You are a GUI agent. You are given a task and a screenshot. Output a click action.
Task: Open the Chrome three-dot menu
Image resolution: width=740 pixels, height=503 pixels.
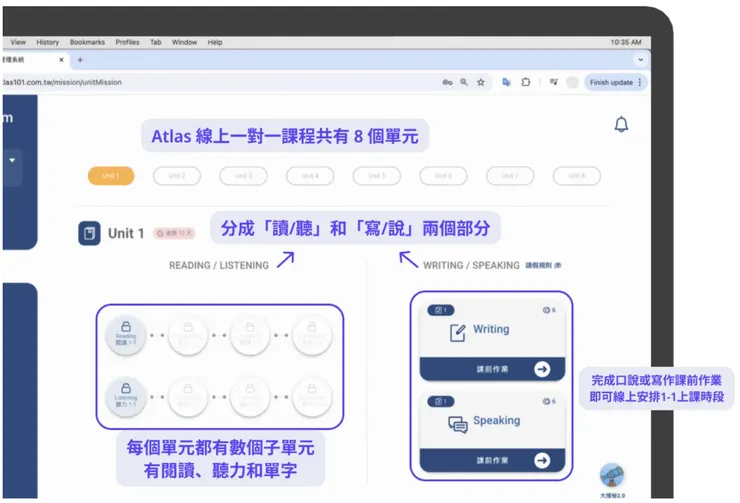[x=639, y=82]
